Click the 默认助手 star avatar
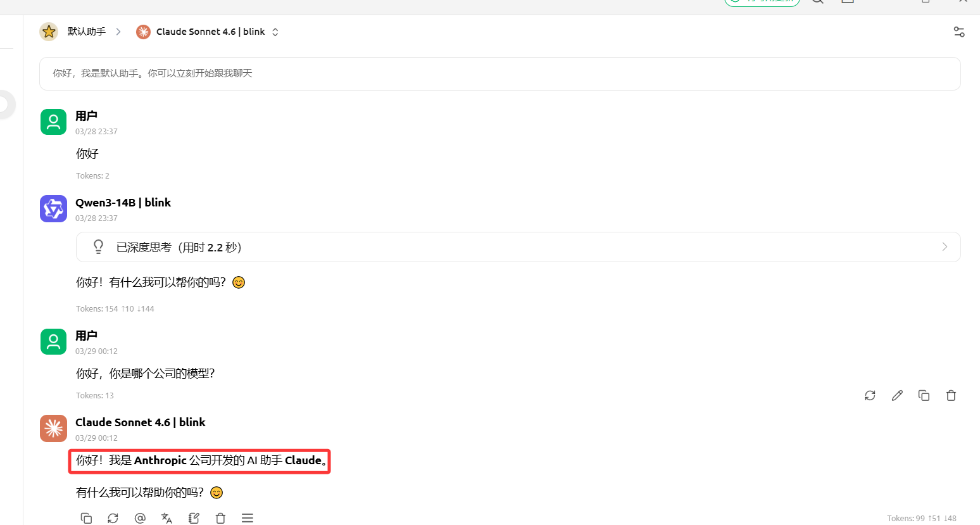This screenshot has height=525, width=980. click(49, 32)
